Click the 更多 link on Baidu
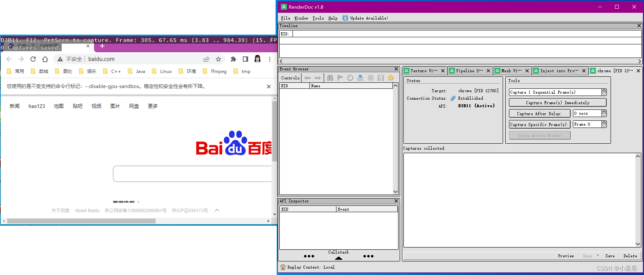The width and height of the screenshot is (644, 275). coord(153,106)
